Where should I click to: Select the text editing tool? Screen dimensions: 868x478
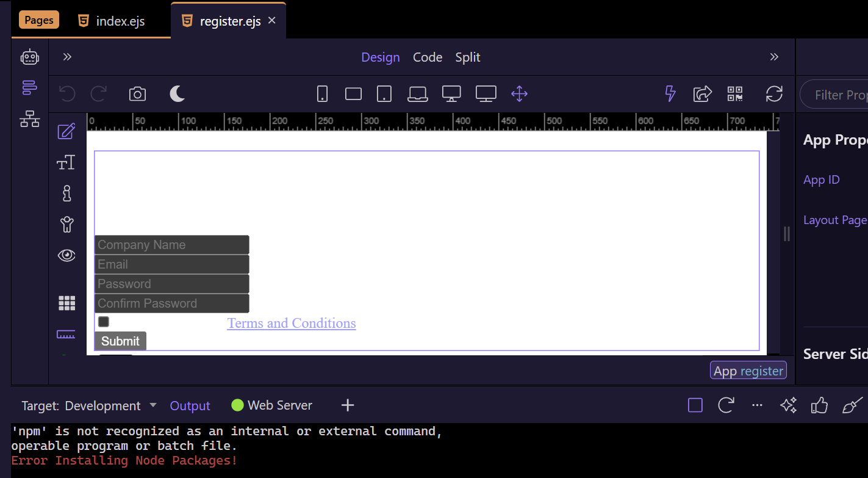pyautogui.click(x=66, y=162)
